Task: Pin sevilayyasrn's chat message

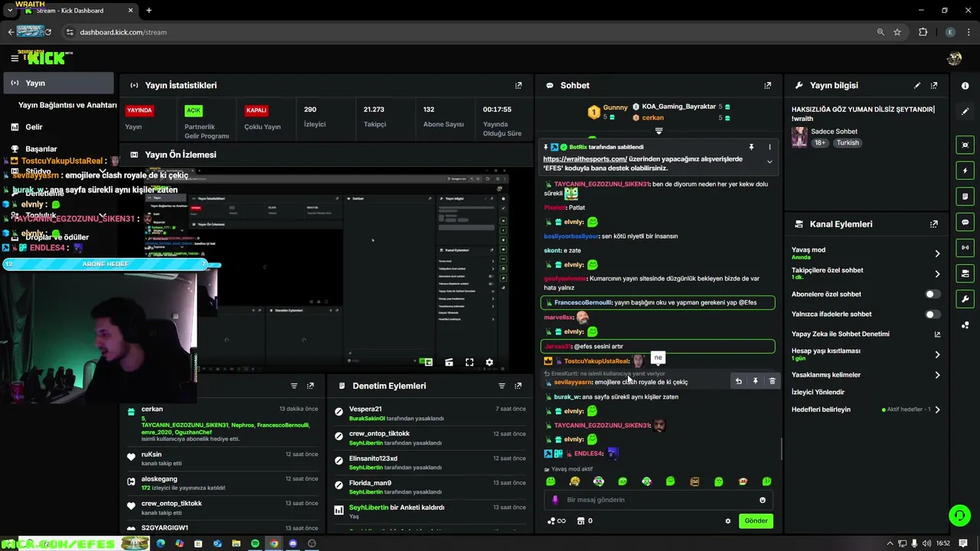Action: tap(755, 381)
